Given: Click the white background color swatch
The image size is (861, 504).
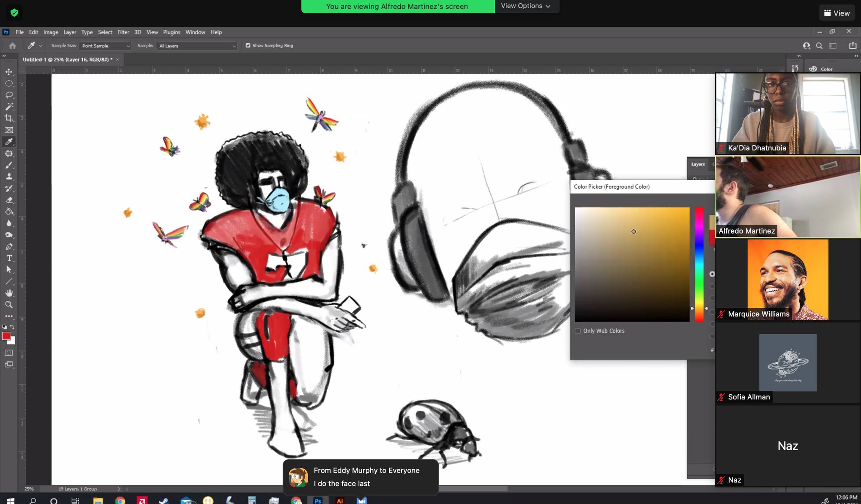Looking at the screenshot, I should [12, 341].
